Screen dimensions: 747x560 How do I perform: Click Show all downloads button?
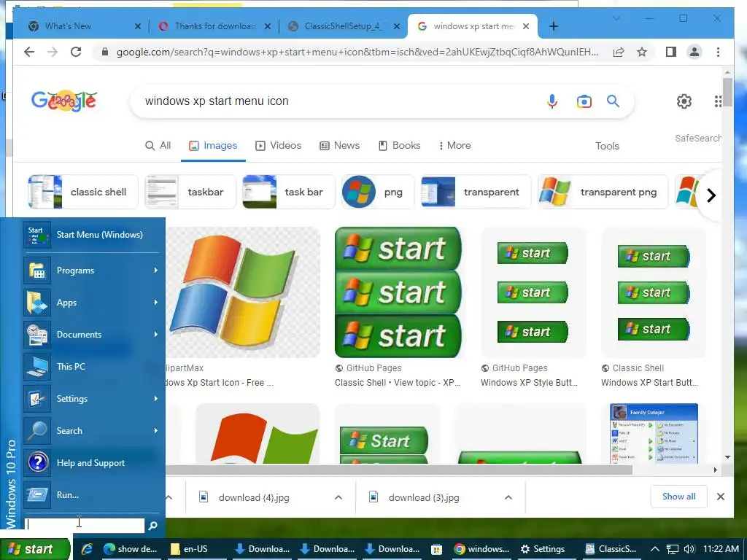point(678,497)
